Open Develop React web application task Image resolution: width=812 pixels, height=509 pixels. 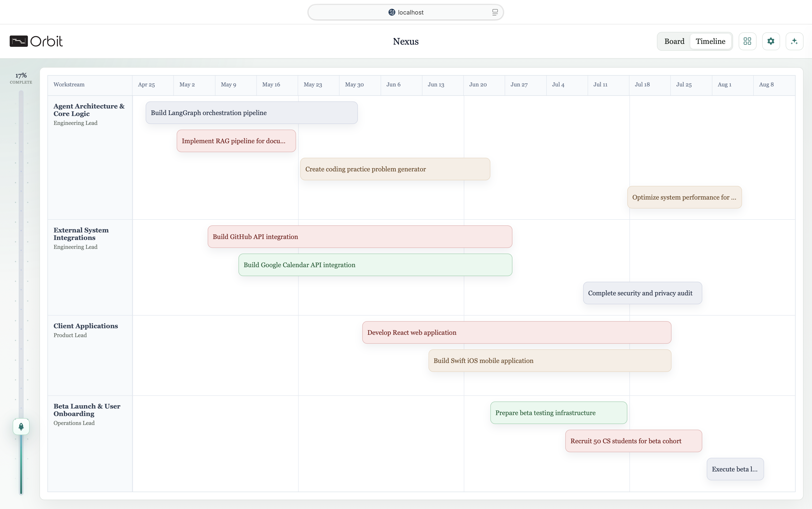pos(516,333)
